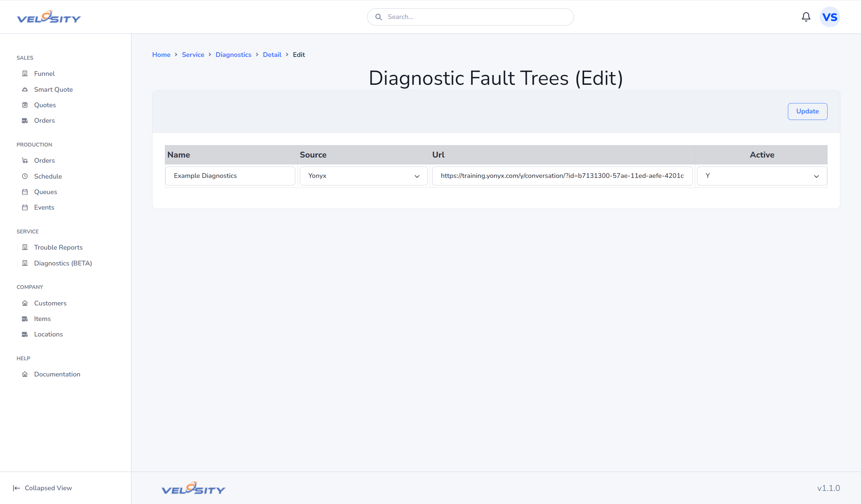Open the notifications bell
The width and height of the screenshot is (861, 504).
pyautogui.click(x=806, y=17)
